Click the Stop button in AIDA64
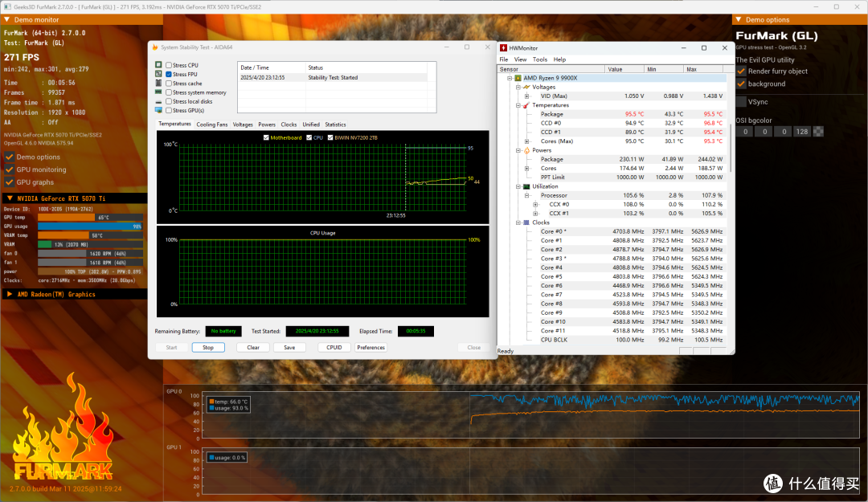The image size is (868, 502). pyautogui.click(x=208, y=348)
